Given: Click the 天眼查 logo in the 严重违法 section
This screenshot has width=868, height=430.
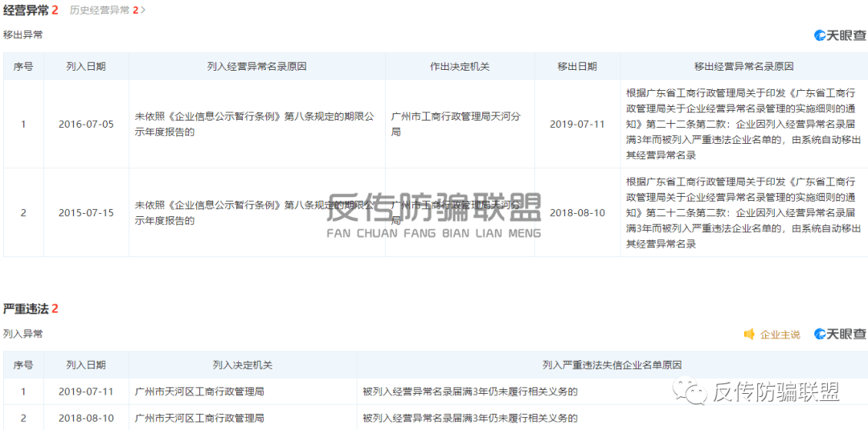Looking at the screenshot, I should point(840,334).
